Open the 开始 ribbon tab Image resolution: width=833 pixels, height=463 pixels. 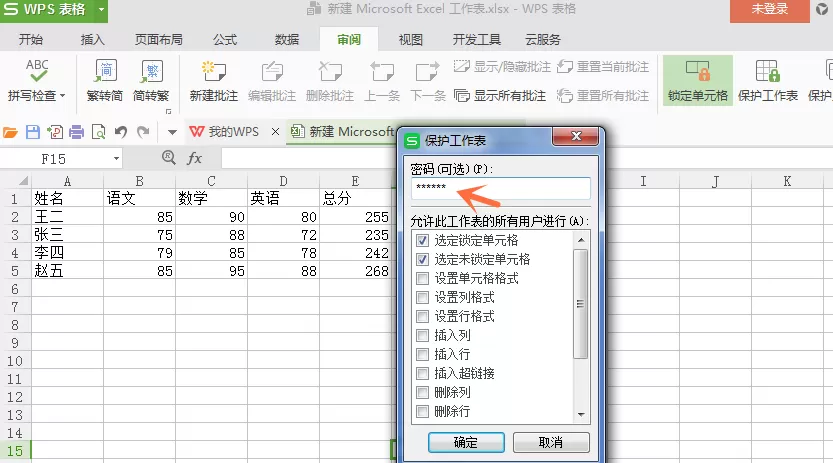tap(31, 40)
